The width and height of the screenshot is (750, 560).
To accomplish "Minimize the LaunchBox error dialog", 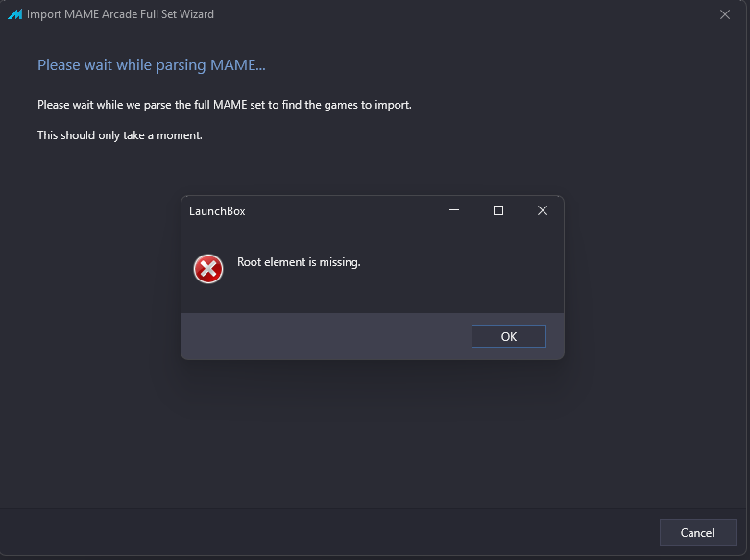I will click(x=454, y=210).
